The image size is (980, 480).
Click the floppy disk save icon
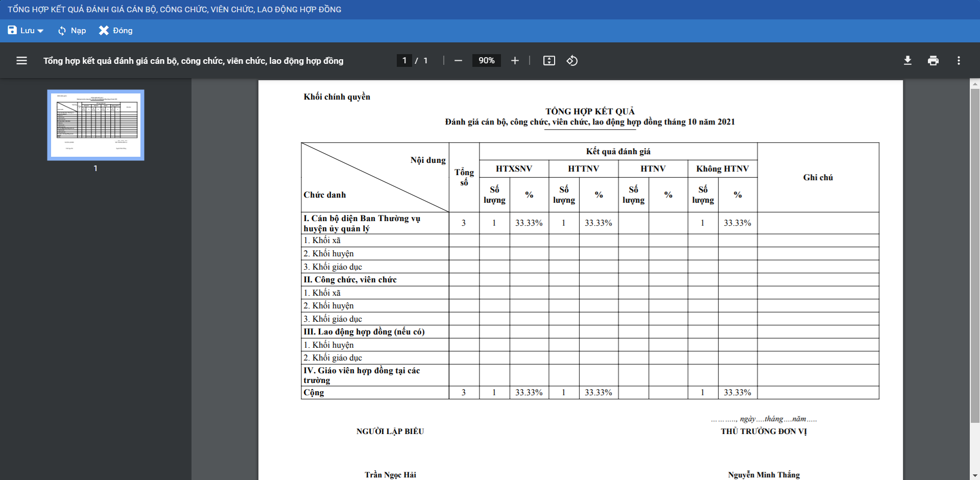click(12, 31)
